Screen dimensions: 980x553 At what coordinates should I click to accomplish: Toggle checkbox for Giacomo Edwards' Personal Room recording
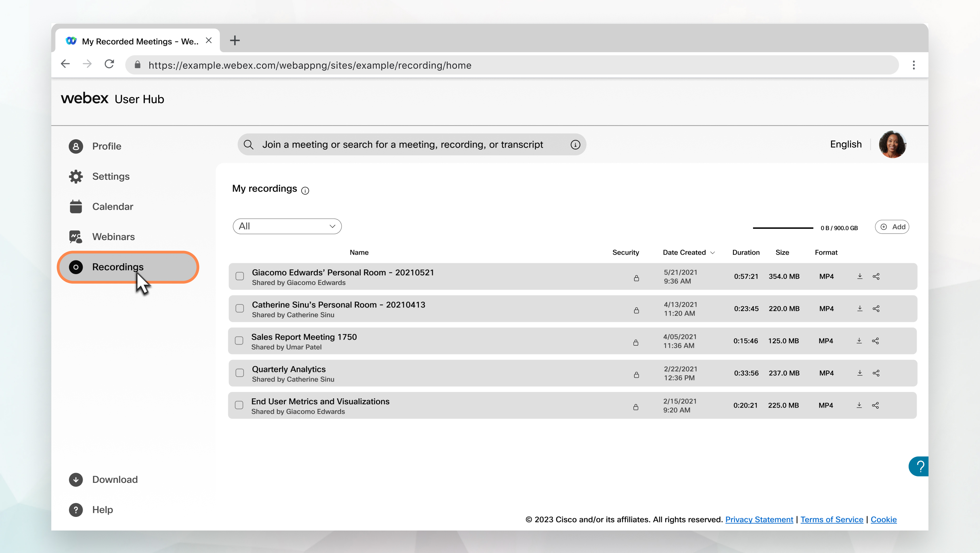coord(240,276)
